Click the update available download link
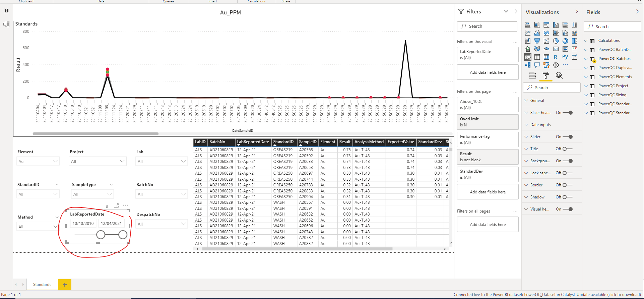644x299 pixels. point(609,295)
